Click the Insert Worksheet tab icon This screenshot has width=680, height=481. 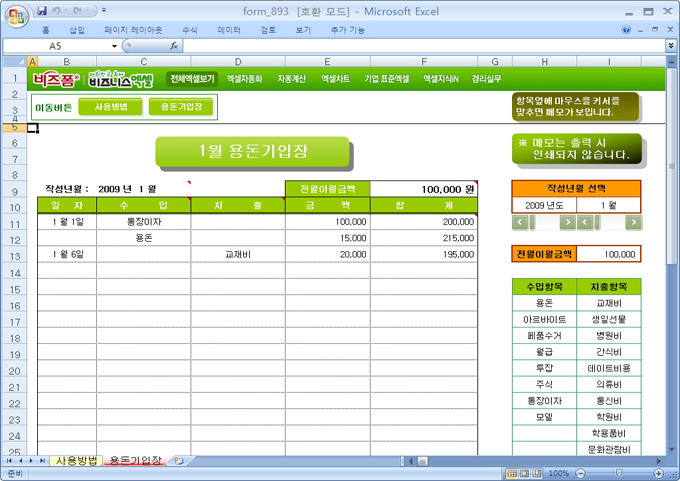pyautogui.click(x=179, y=460)
